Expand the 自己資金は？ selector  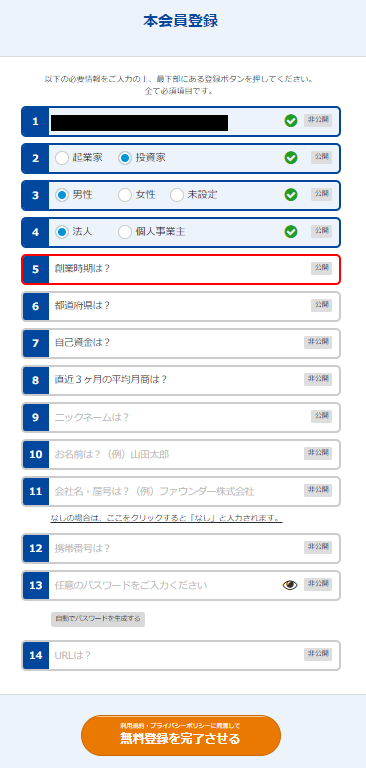click(181, 343)
